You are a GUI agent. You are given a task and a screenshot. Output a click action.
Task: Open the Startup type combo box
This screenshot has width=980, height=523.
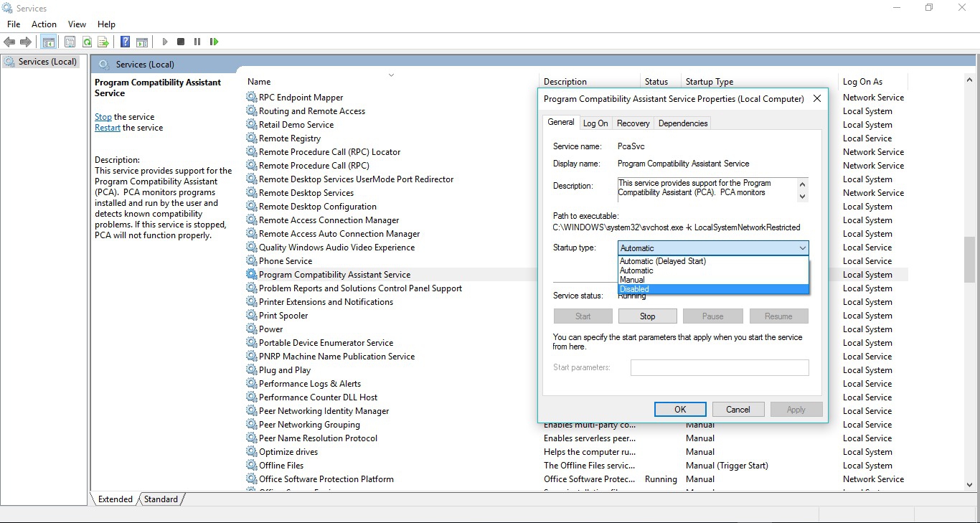click(x=713, y=248)
